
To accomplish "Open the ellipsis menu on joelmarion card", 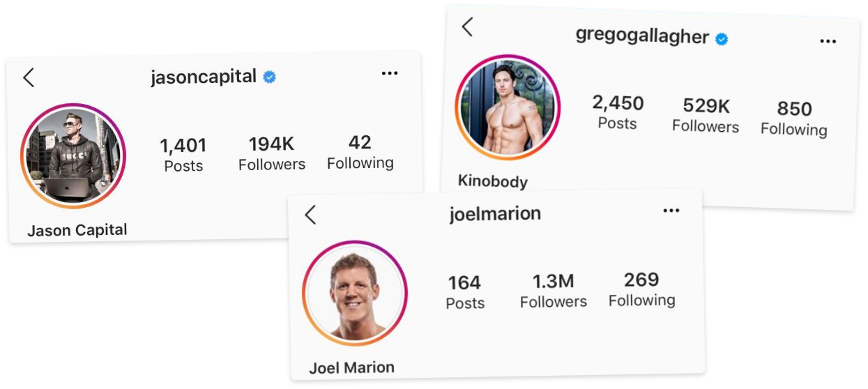I will click(671, 211).
